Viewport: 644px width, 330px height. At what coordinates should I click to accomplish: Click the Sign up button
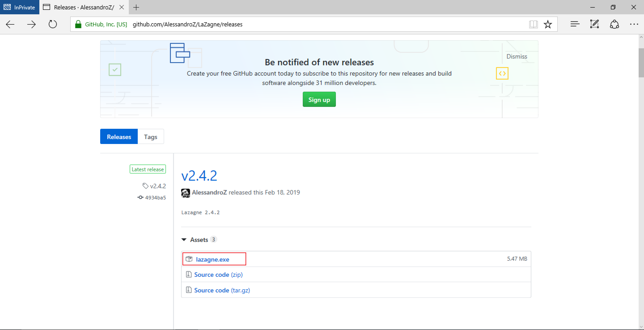pyautogui.click(x=319, y=99)
